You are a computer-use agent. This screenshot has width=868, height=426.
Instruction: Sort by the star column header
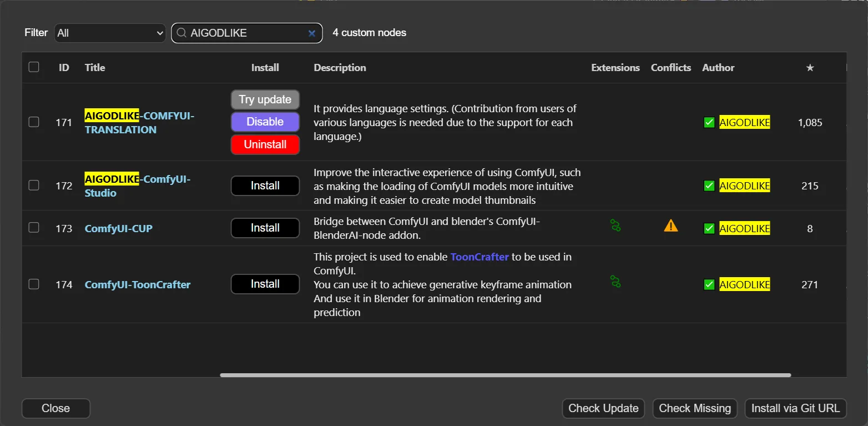810,68
